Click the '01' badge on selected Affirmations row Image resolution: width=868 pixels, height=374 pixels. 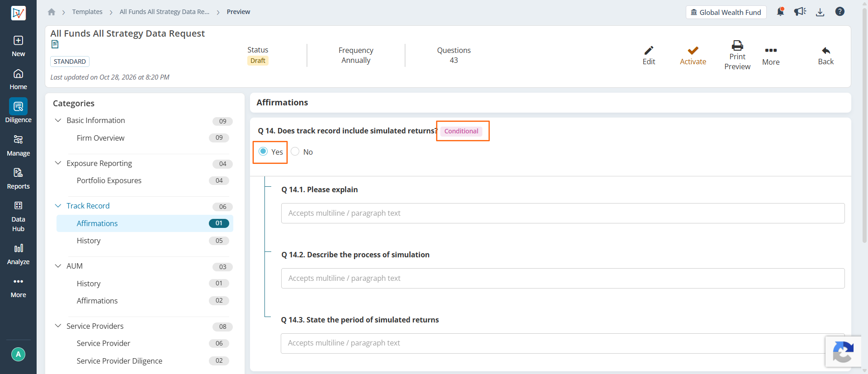[x=219, y=223]
